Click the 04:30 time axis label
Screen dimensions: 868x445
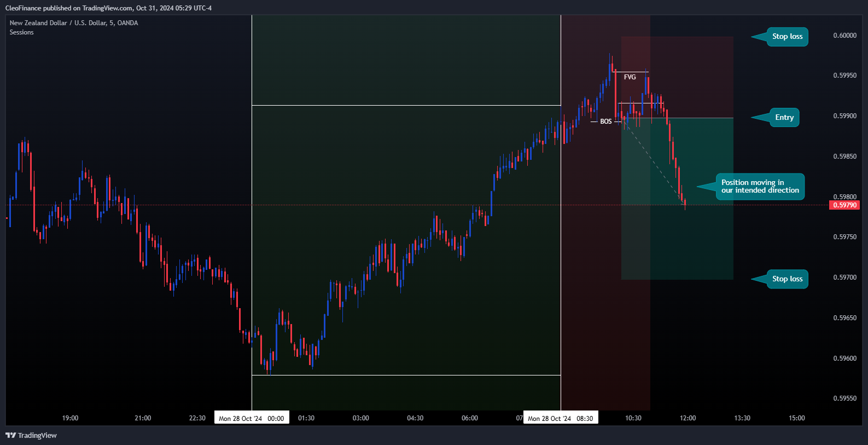415,418
